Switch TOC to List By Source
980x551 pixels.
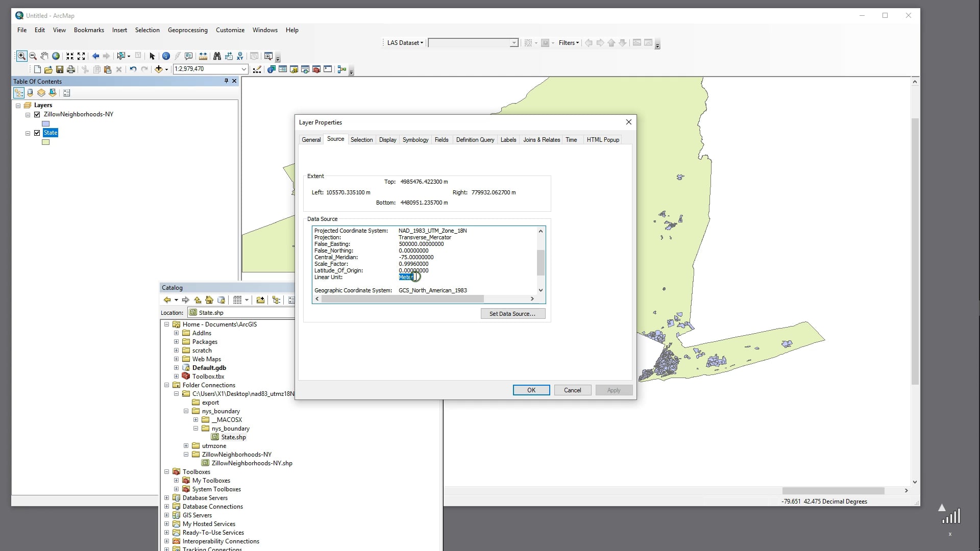click(x=30, y=93)
